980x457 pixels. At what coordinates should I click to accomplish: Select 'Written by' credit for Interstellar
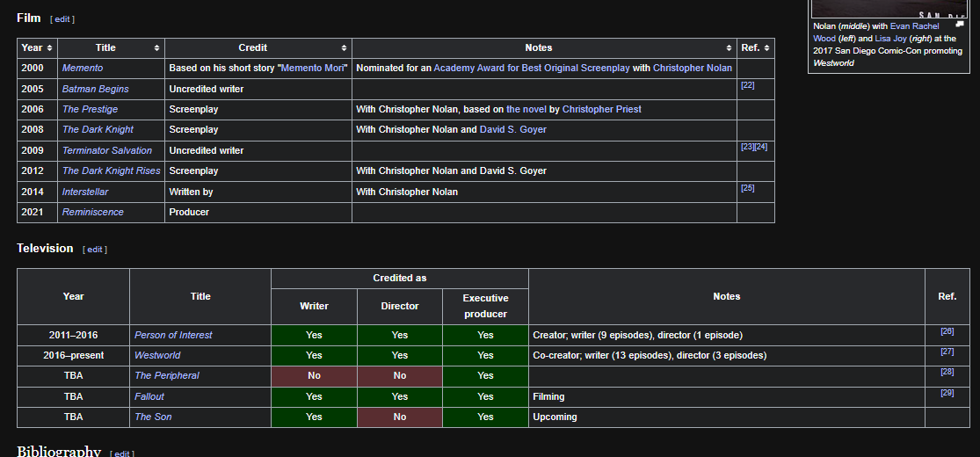[x=192, y=192]
